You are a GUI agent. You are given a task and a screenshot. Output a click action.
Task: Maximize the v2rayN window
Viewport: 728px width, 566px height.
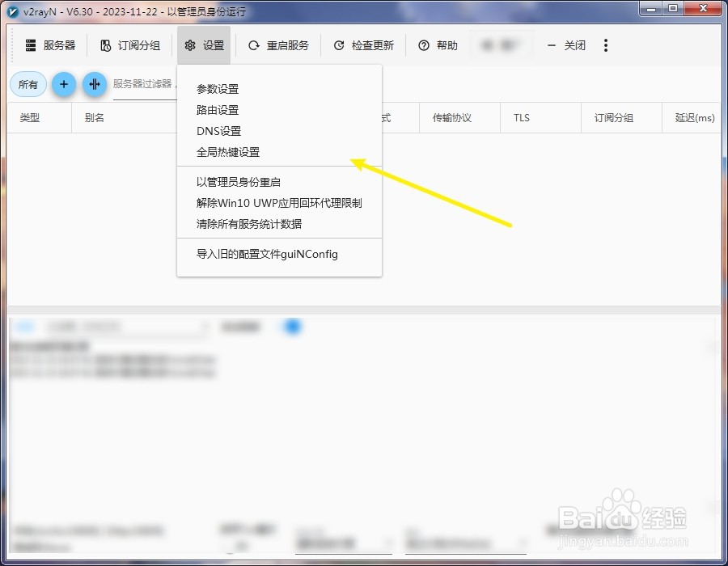[673, 9]
